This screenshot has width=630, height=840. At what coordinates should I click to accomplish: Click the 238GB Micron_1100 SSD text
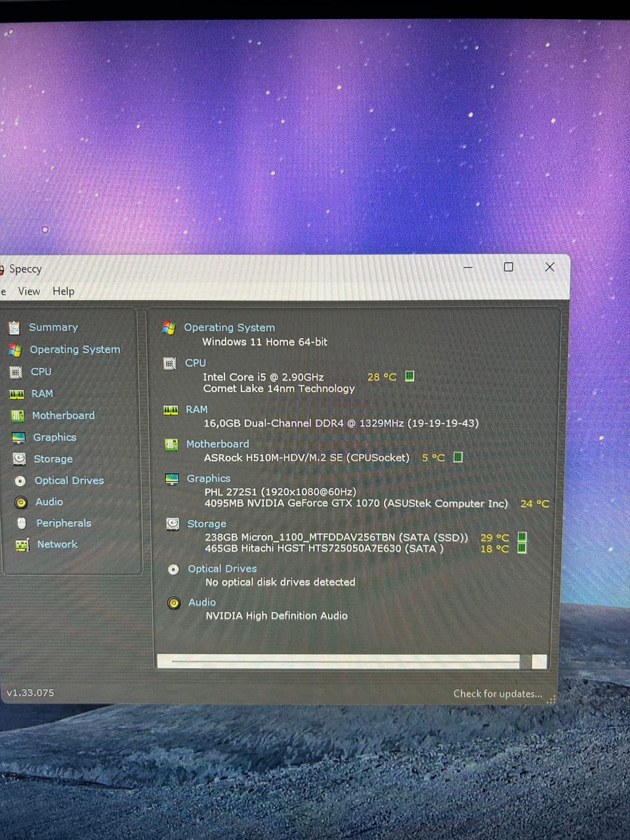tap(337, 537)
